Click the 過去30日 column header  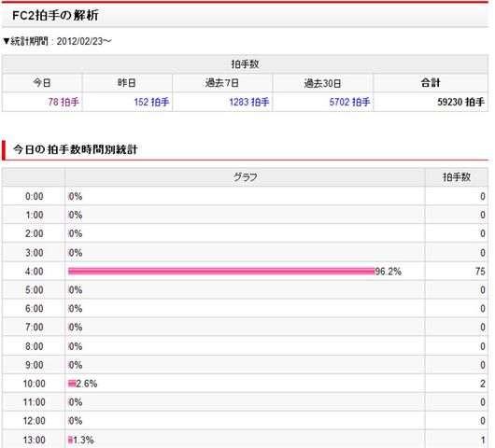322,83
